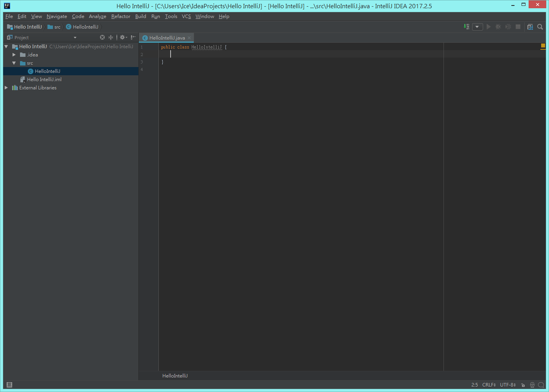The width and height of the screenshot is (549, 392).
Task: Open Project Structure icon in toolbar
Action: click(530, 27)
